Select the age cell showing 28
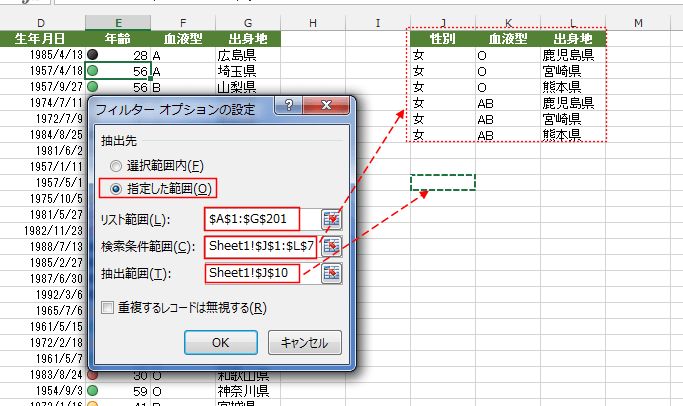Image resolution: width=683 pixels, height=406 pixels. (118, 55)
